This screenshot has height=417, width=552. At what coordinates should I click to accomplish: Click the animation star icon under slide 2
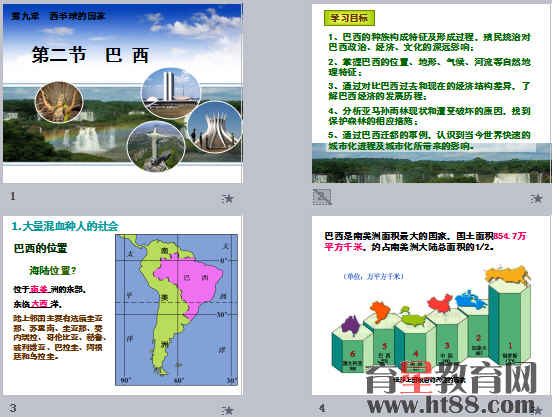[536, 199]
